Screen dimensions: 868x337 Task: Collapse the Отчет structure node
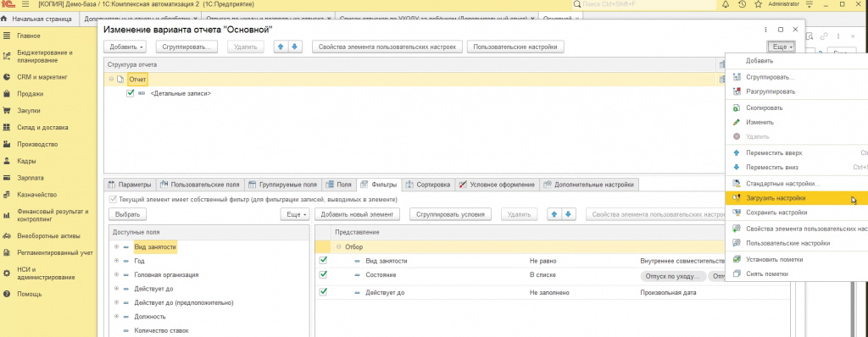coord(112,80)
